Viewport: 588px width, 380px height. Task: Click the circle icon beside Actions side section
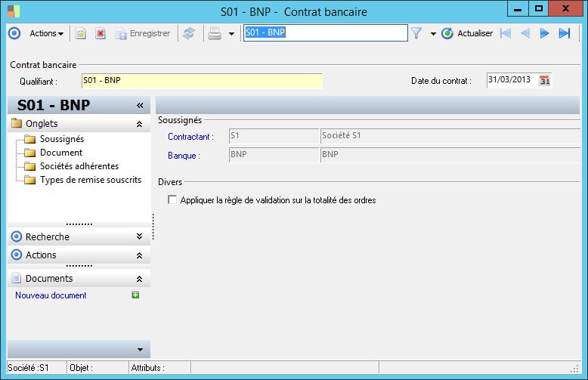pos(17,255)
